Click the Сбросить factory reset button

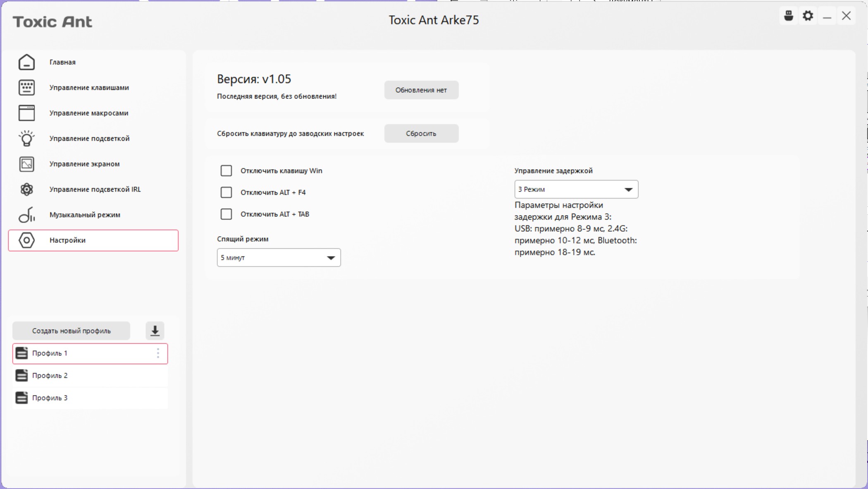[421, 134]
